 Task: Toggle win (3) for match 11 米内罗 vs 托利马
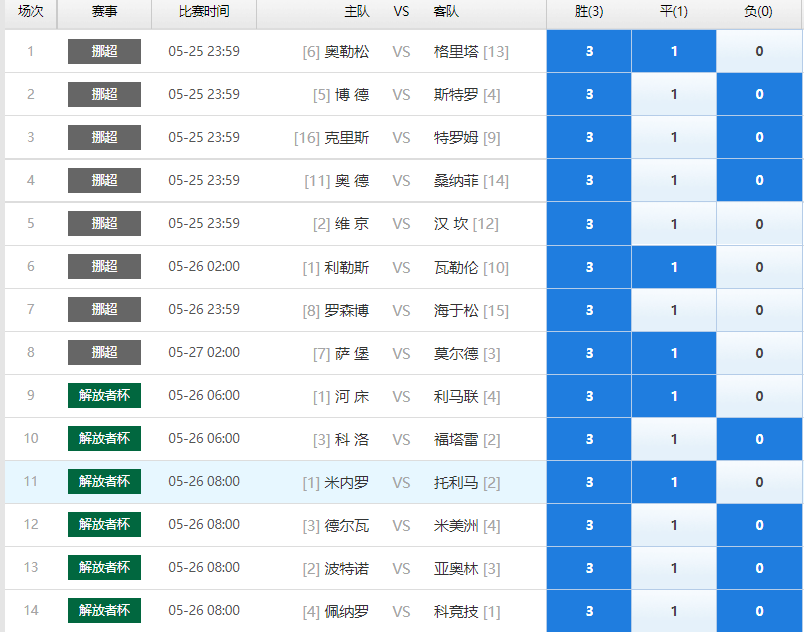pos(589,482)
